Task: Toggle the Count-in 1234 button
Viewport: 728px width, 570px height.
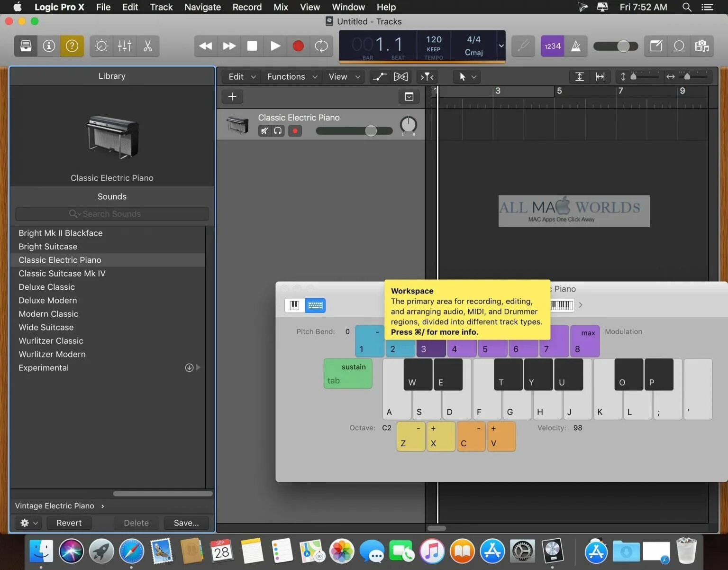Action: point(553,46)
